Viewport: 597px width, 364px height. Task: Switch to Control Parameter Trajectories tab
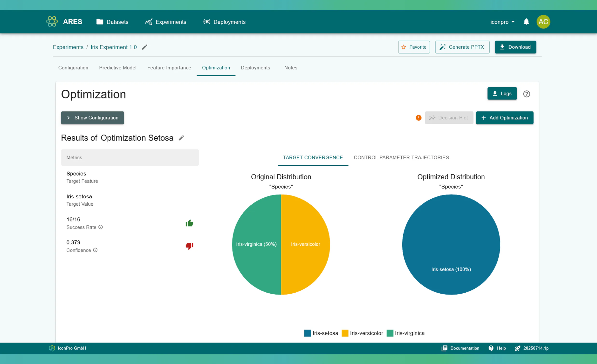[x=401, y=158]
